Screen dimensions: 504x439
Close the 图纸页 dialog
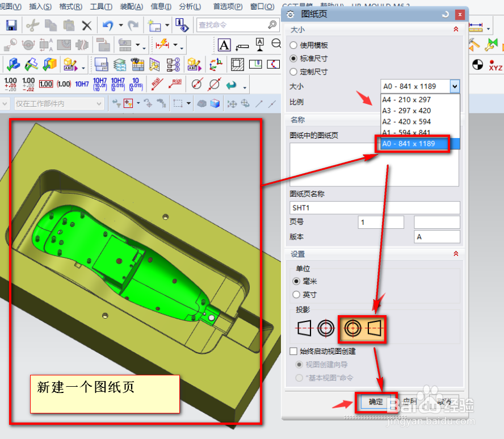click(460, 14)
